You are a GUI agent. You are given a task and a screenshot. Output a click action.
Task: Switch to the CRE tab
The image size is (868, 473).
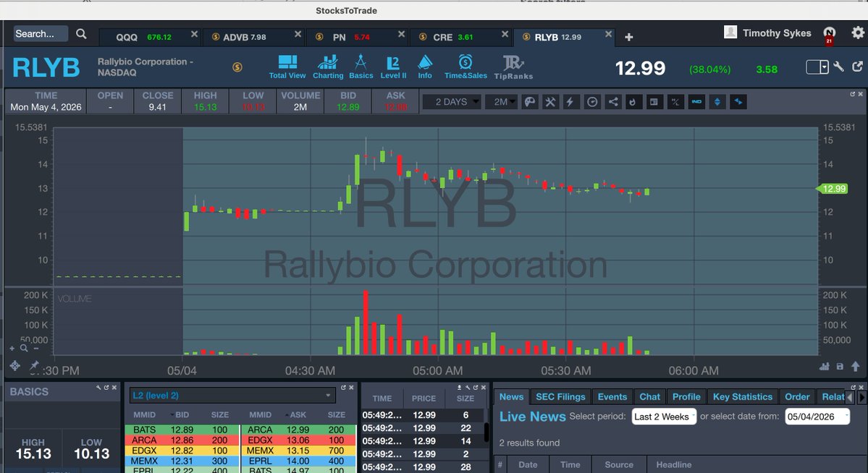point(460,37)
